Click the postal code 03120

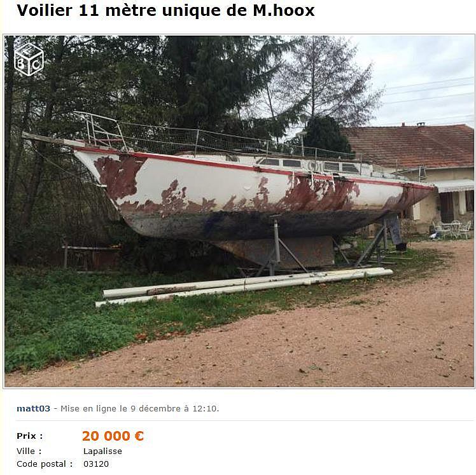coord(96,464)
